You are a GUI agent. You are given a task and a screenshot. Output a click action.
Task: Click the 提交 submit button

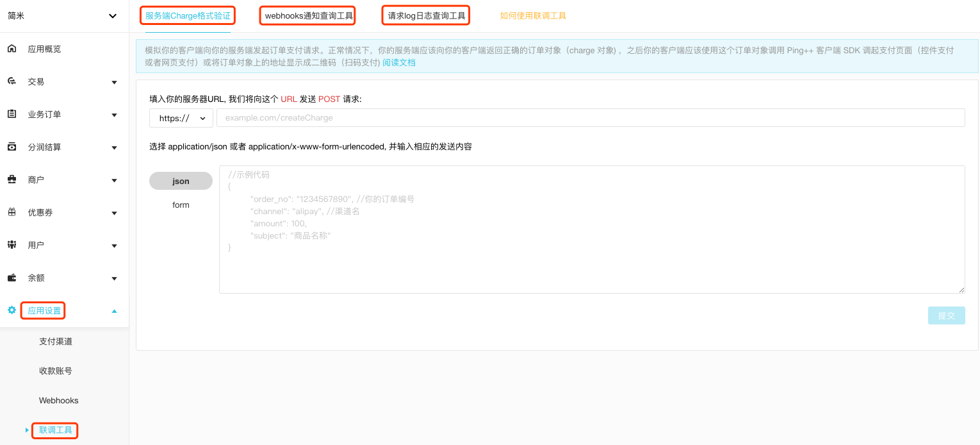click(946, 315)
